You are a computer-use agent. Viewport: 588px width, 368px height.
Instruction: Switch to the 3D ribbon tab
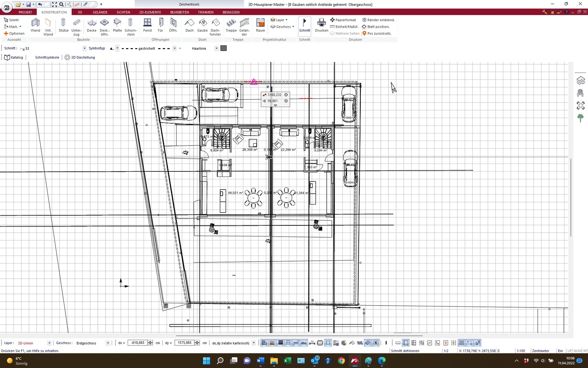[80, 12]
